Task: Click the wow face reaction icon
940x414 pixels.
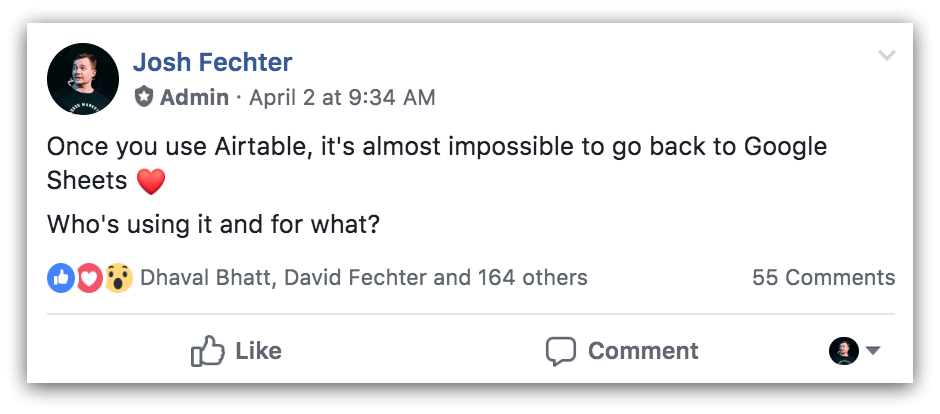Action: (x=119, y=278)
